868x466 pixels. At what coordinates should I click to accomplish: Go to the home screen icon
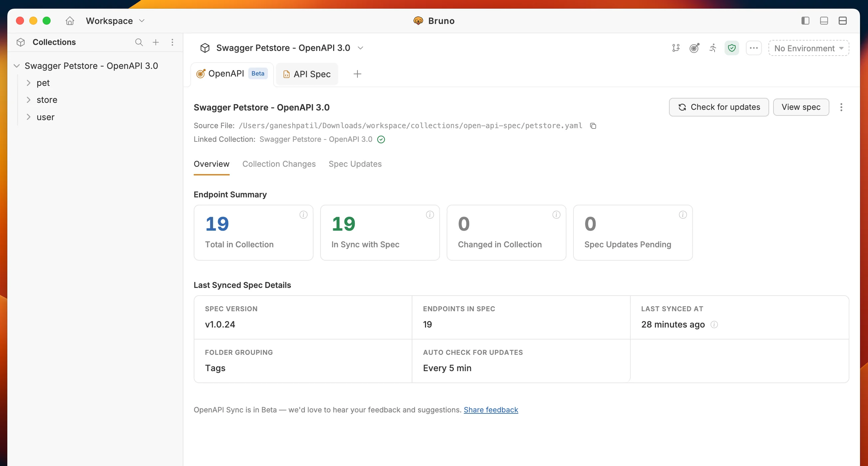point(70,21)
